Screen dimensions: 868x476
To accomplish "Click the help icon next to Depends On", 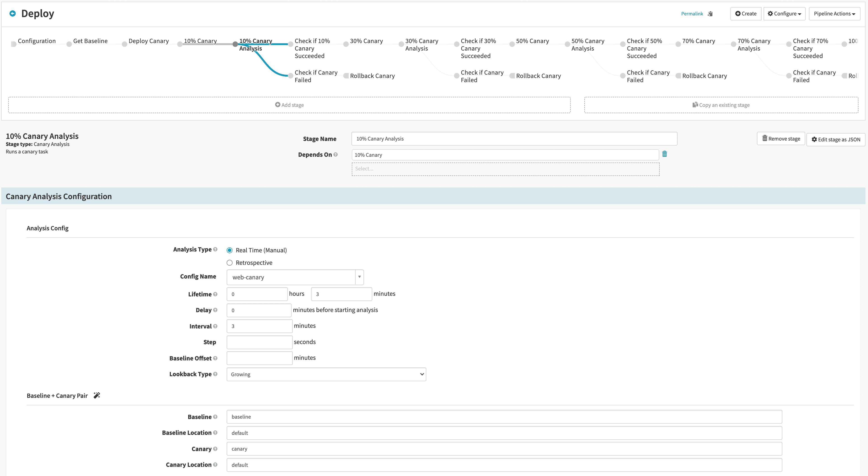I will point(336,155).
